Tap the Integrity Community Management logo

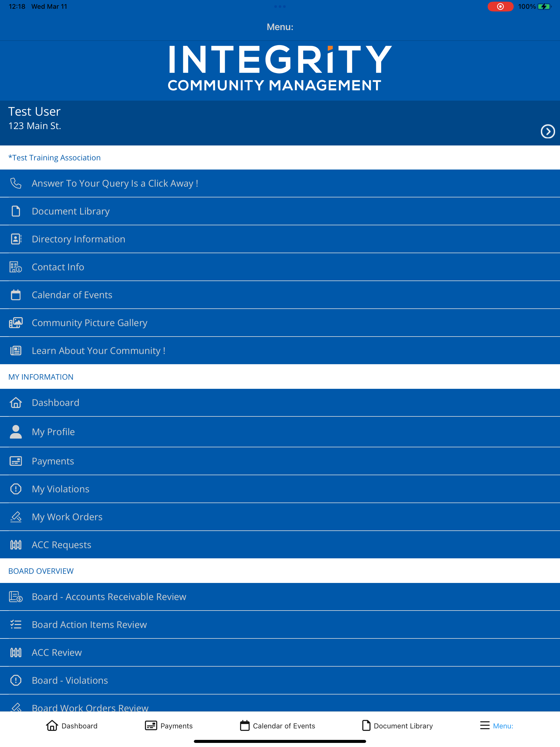[280, 68]
